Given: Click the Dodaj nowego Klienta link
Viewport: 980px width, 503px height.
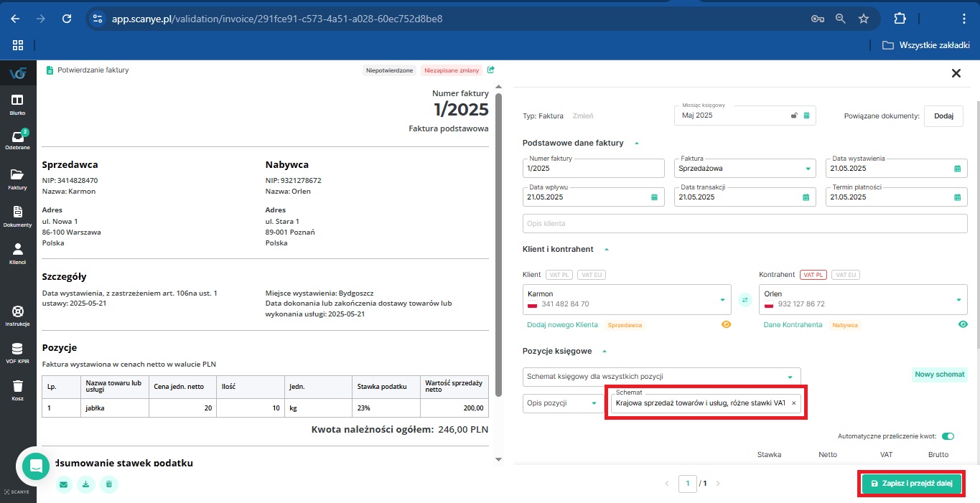Looking at the screenshot, I should coord(562,325).
